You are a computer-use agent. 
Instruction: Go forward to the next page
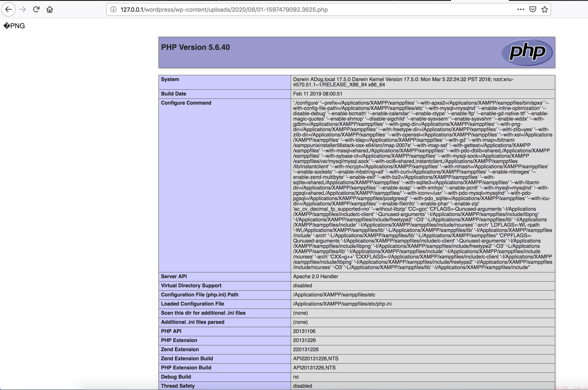tap(23, 10)
